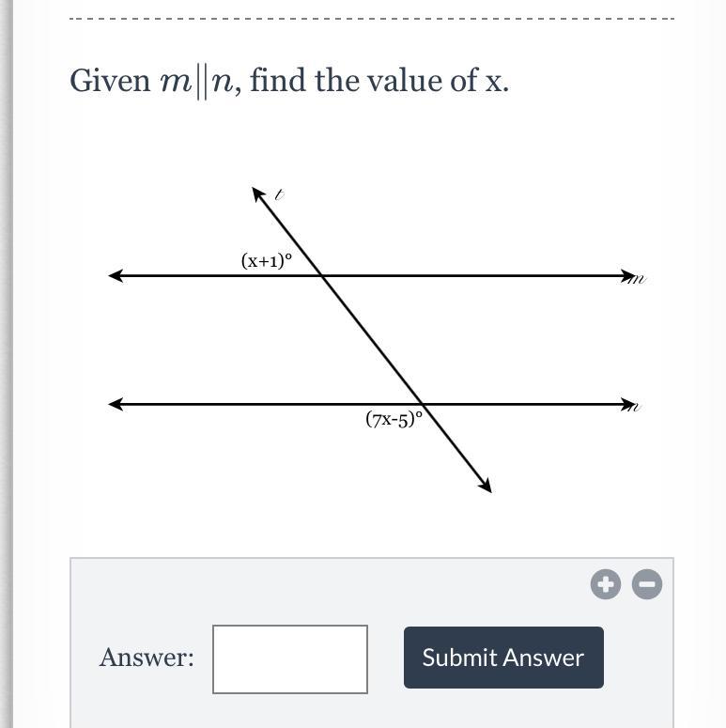Click the 'Answer:' label text
This screenshot has width=726, height=728.
(147, 658)
